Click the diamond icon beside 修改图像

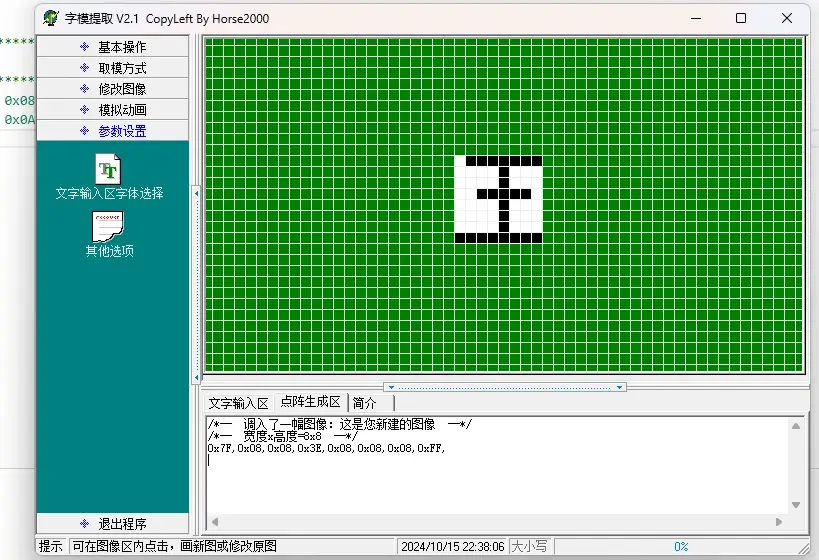85,88
